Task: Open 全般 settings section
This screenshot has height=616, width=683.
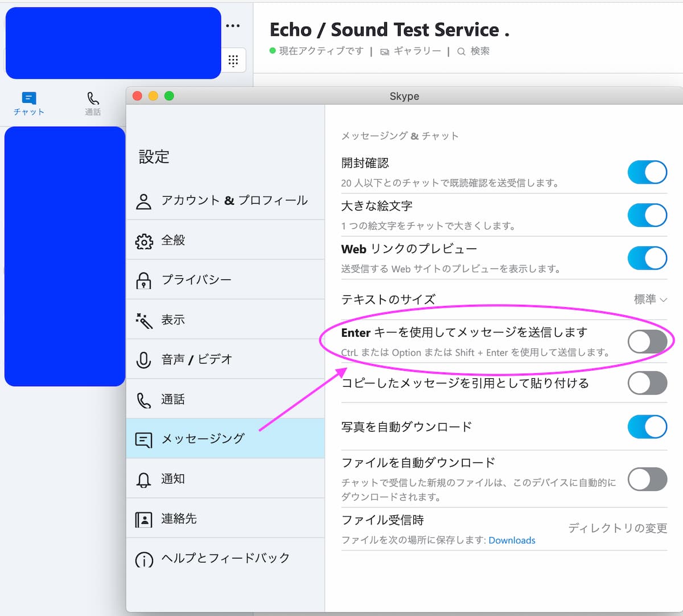Action: pyautogui.click(x=225, y=239)
